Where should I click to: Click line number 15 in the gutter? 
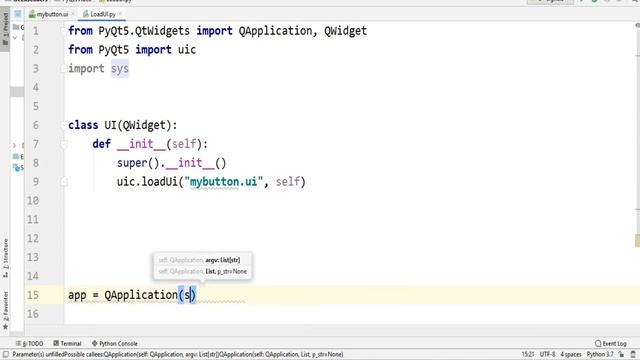(x=33, y=295)
